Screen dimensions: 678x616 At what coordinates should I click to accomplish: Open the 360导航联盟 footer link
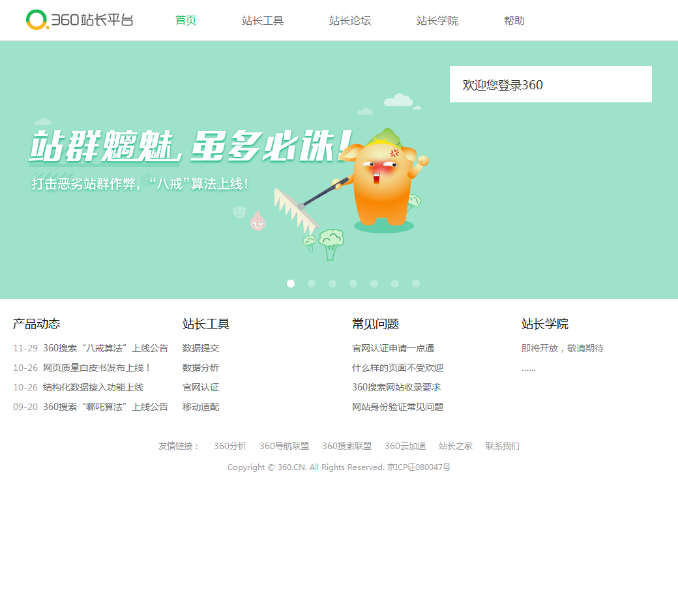click(x=284, y=446)
